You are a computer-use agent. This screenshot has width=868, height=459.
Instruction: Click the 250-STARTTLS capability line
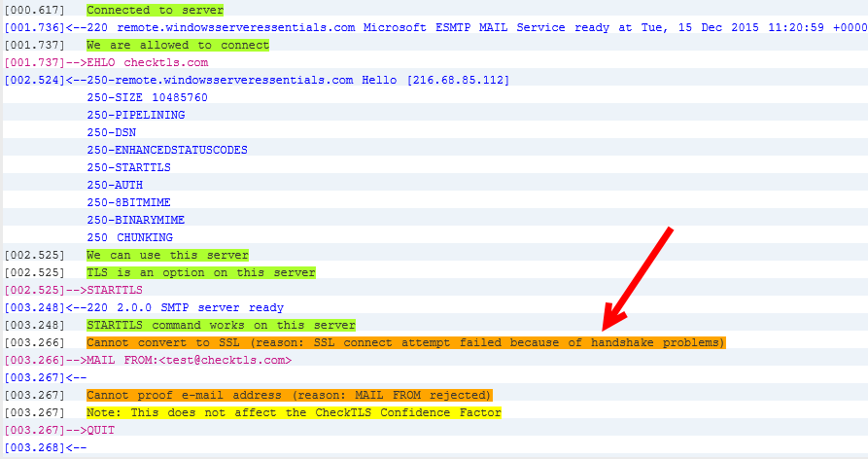tap(128, 167)
